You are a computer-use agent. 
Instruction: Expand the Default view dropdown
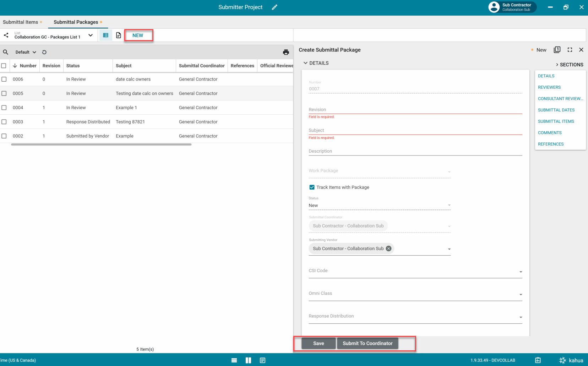[x=26, y=52]
